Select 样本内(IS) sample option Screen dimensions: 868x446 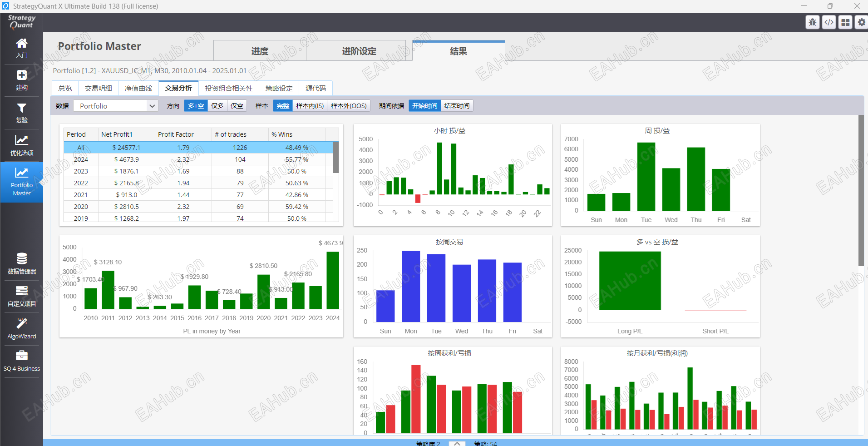(310, 106)
